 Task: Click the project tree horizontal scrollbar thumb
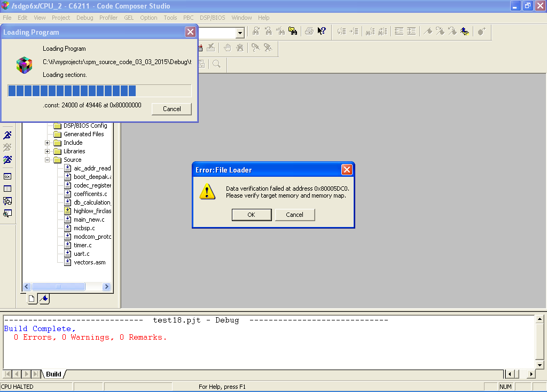[58, 287]
